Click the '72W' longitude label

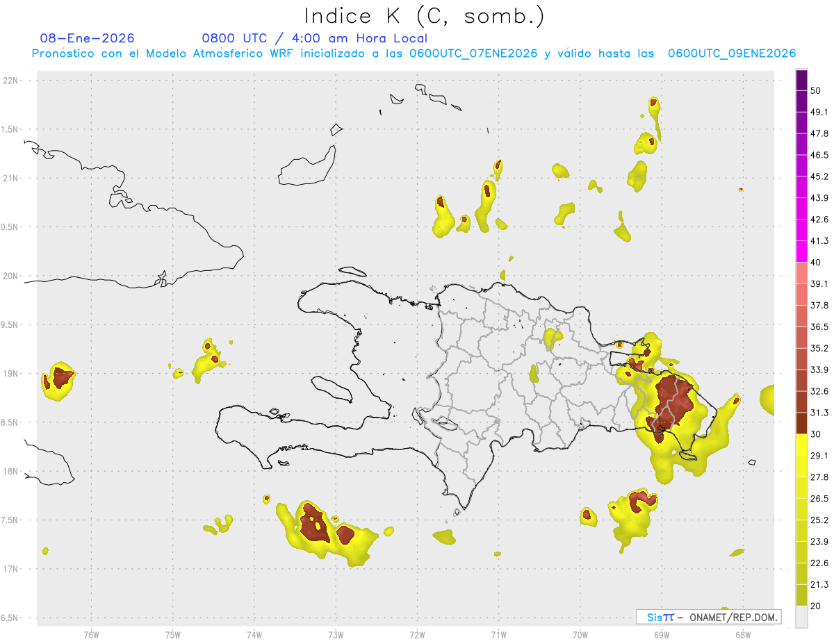(417, 634)
